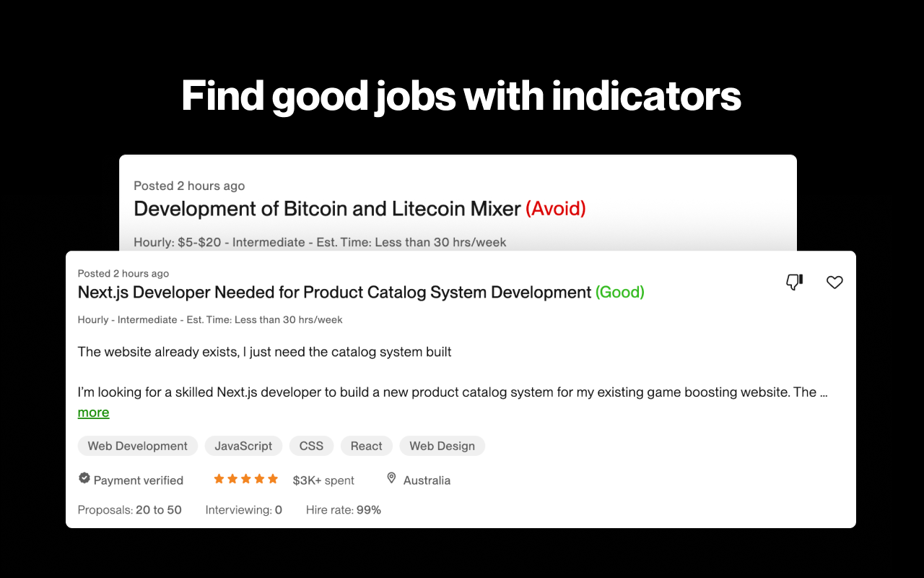Select the Web Development skill tag
The image size is (924, 578).
pyautogui.click(x=137, y=446)
